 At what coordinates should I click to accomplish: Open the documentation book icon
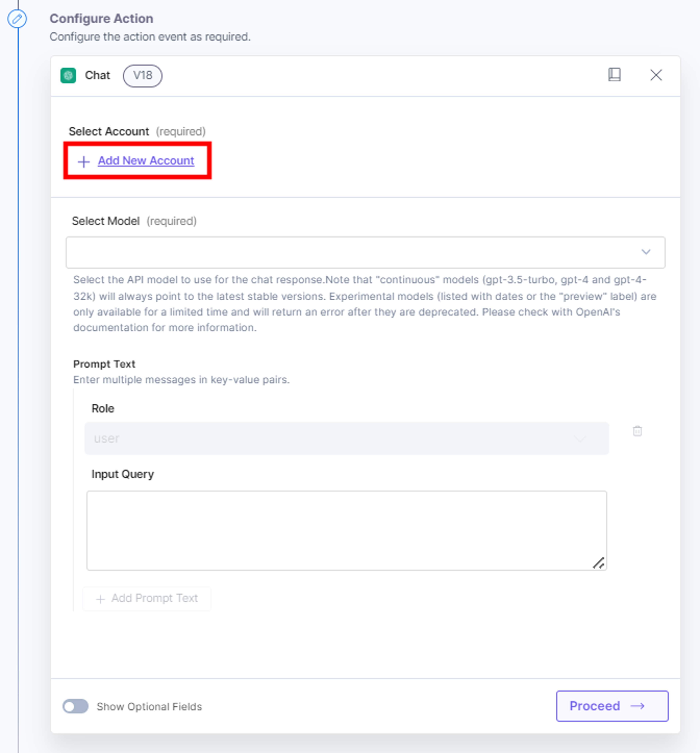(614, 75)
